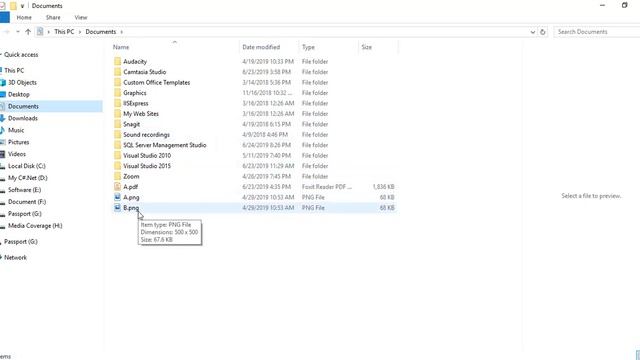The height and width of the screenshot is (360, 640).
Task: Select the Audacity folder name
Action: (x=135, y=62)
